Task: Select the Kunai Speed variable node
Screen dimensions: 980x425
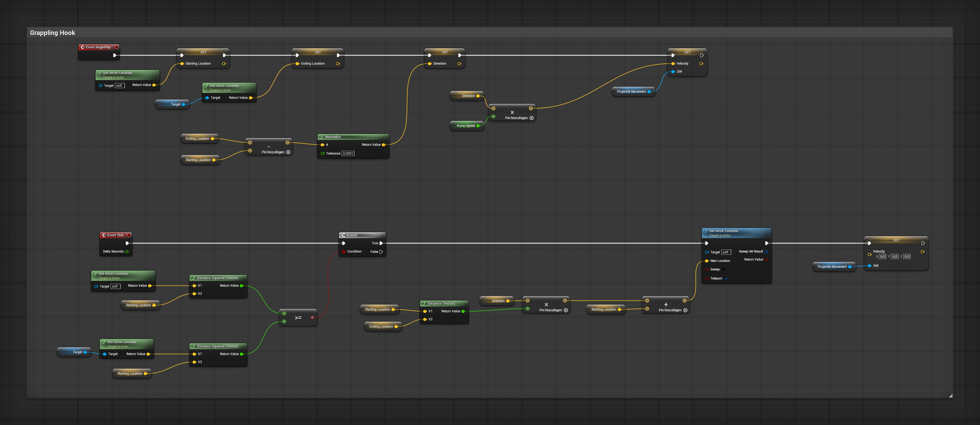Action: pos(467,125)
